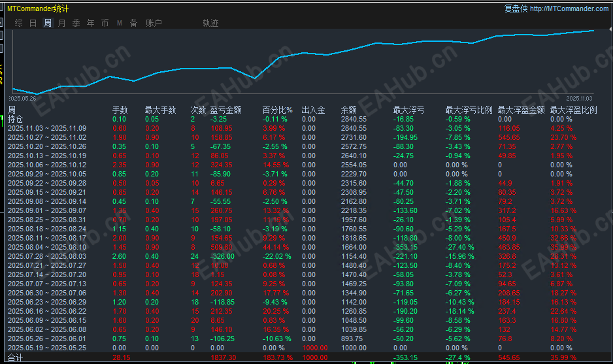The width and height of the screenshot is (613, 364).
Task: Select the 2025.07.07 ~ 2025.07.13 week row
Action: (x=307, y=284)
